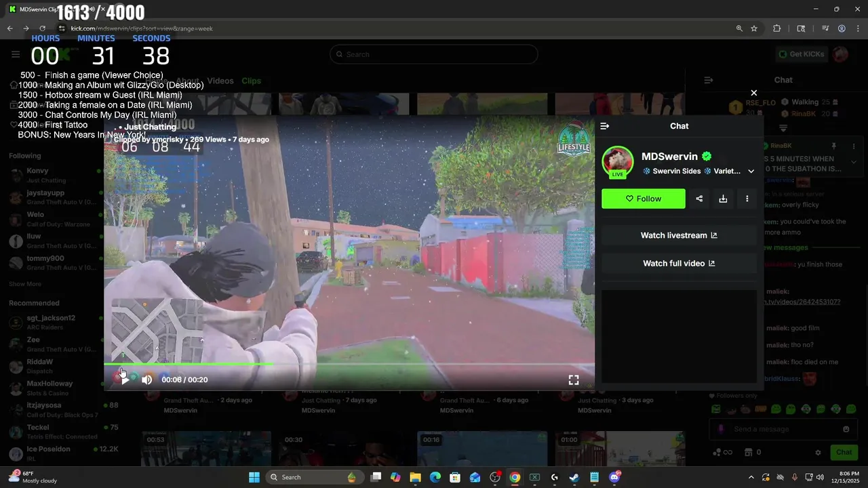The width and height of the screenshot is (868, 488).
Task: Click the pin icon on pinned message
Action: click(834, 146)
